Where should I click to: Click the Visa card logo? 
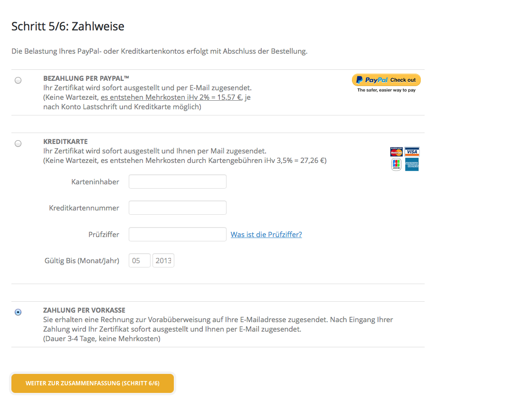pos(412,152)
